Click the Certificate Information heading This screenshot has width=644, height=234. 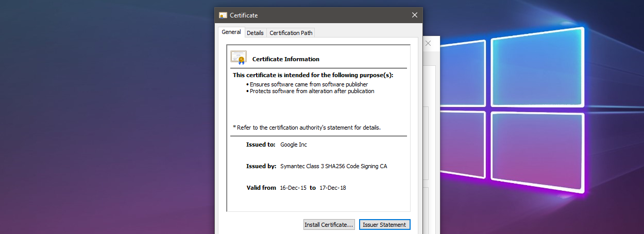click(x=286, y=59)
